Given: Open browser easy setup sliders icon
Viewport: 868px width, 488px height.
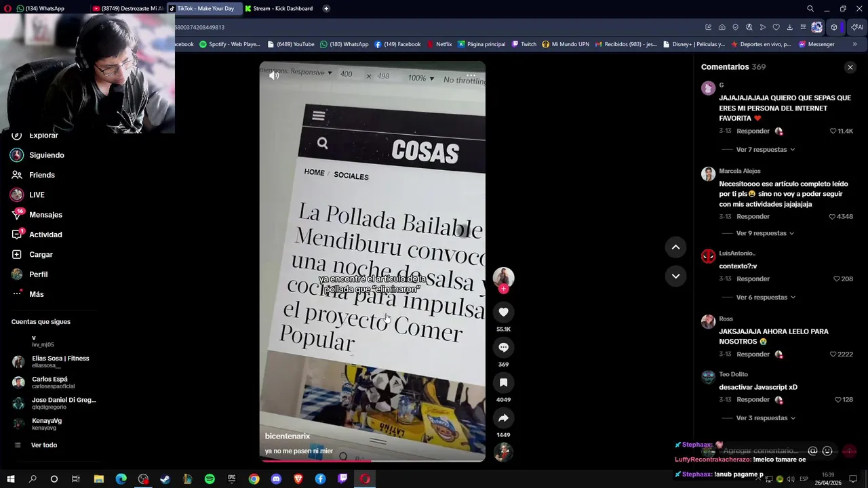Looking at the screenshot, I should tap(803, 27).
